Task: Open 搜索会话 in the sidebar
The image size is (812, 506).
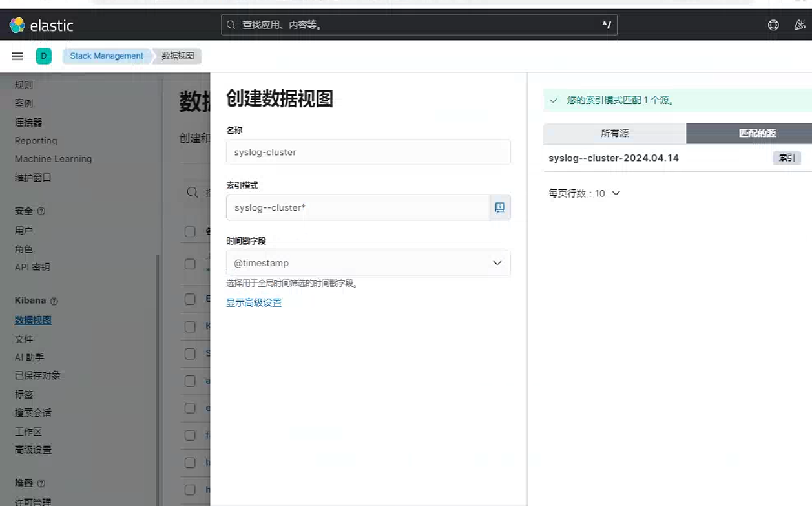Action: point(33,412)
